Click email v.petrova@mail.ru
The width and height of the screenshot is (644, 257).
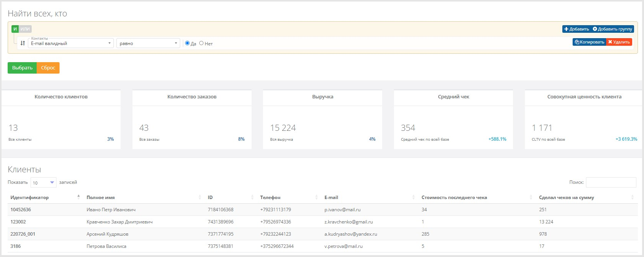pyautogui.click(x=344, y=246)
